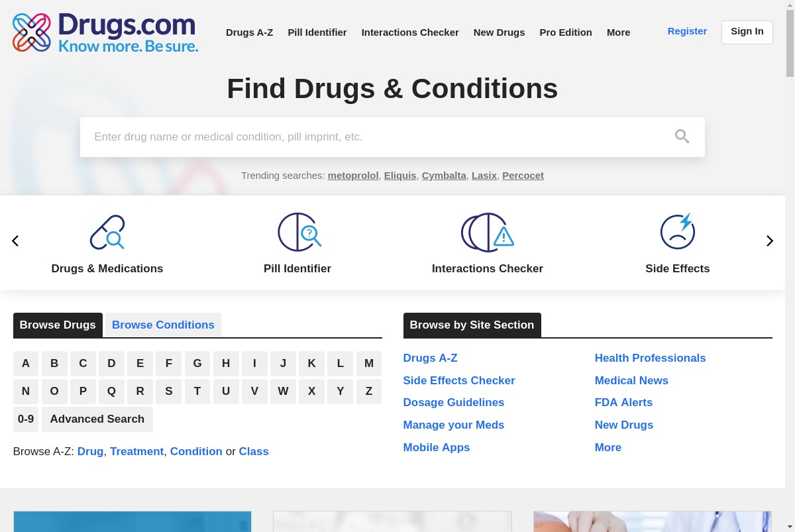
Task: Open Interactions Checker in top navigation
Action: pos(410,32)
